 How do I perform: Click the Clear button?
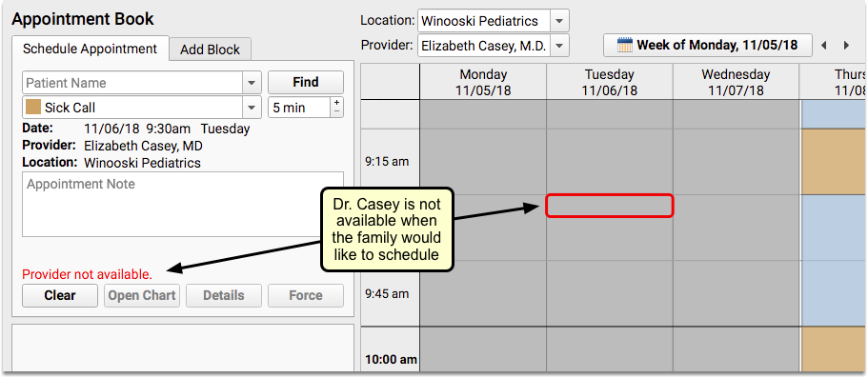click(60, 295)
